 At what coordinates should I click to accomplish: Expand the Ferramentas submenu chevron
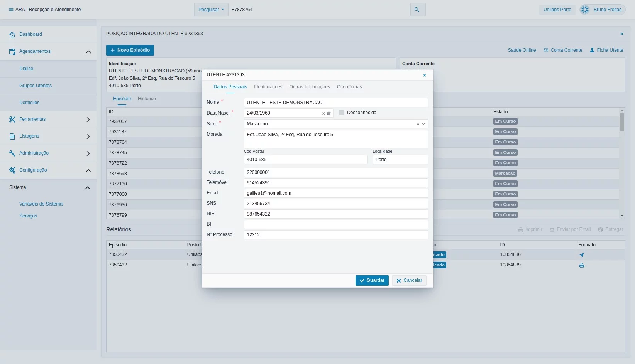pyautogui.click(x=88, y=120)
